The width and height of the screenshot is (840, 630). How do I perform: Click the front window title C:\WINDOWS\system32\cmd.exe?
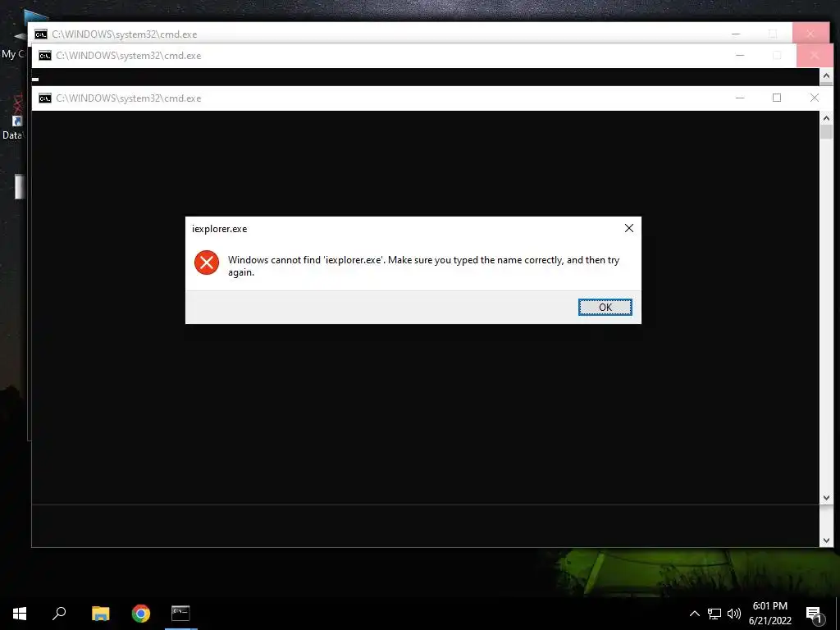[x=129, y=98]
